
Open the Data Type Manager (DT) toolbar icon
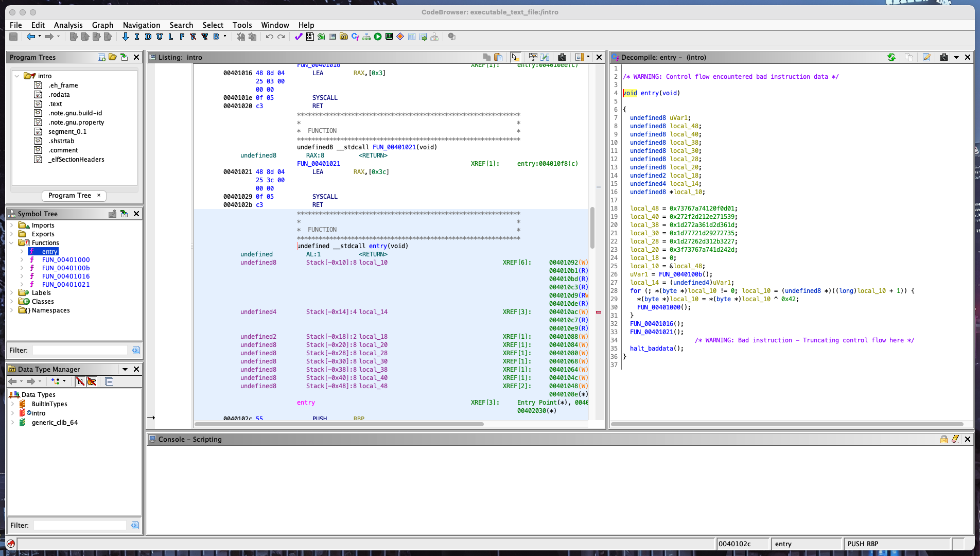pos(344,37)
